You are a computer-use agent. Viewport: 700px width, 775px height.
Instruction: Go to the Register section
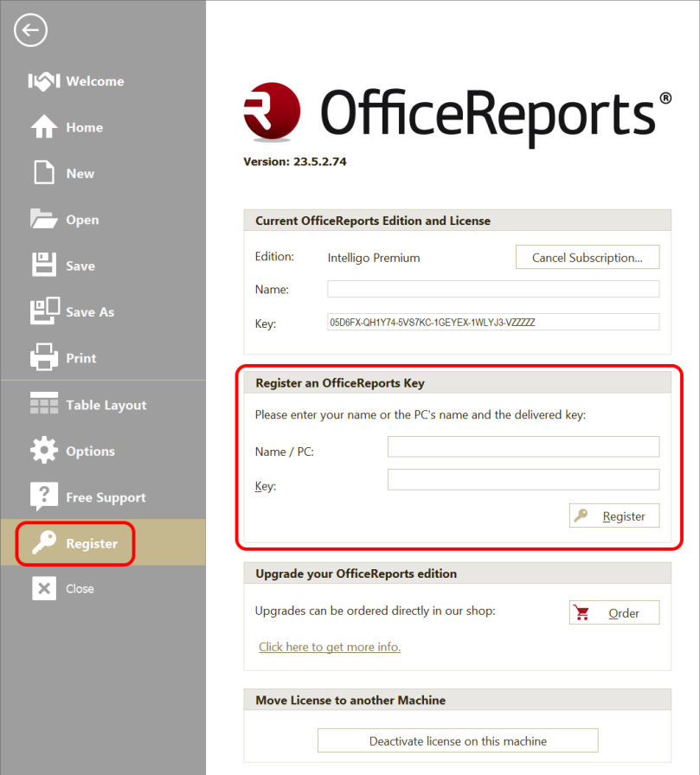[43, 542]
